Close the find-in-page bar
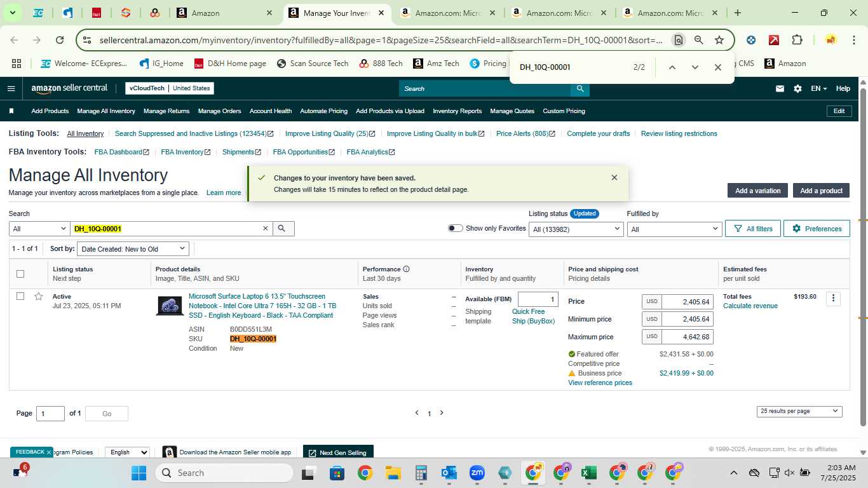 click(x=717, y=67)
